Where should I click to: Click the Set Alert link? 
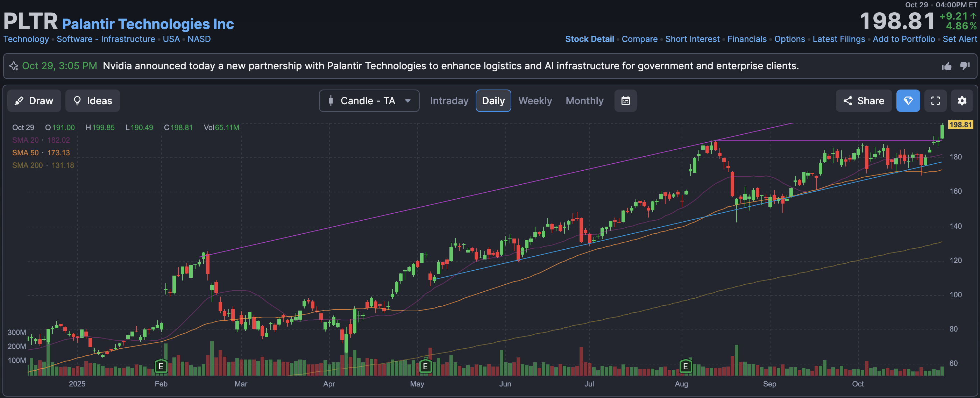[x=959, y=39]
